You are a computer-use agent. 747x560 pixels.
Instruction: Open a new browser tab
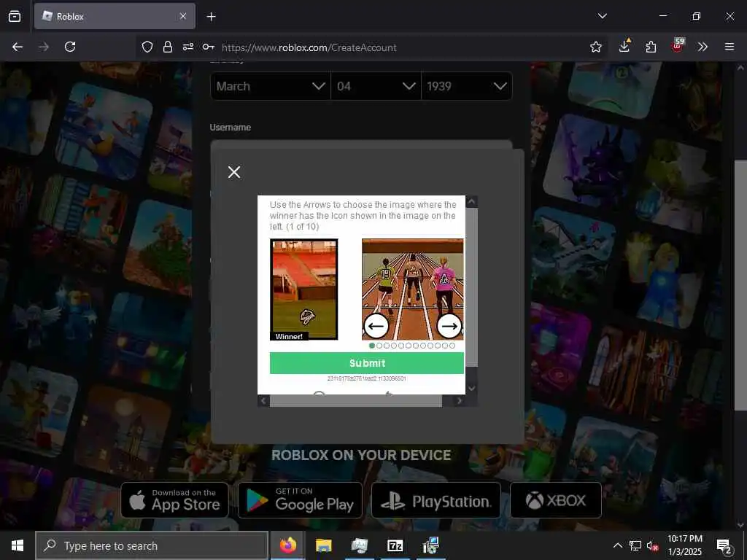(211, 17)
